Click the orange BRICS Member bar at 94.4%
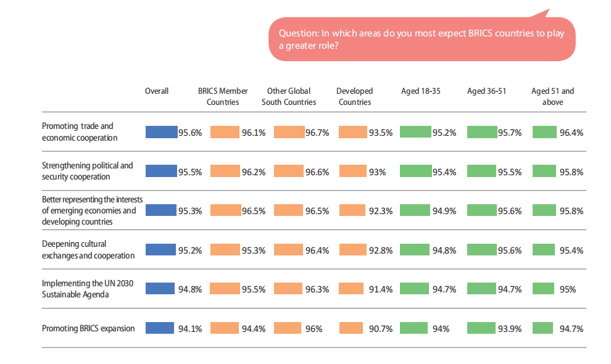The height and width of the screenshot is (364, 611). (225, 328)
